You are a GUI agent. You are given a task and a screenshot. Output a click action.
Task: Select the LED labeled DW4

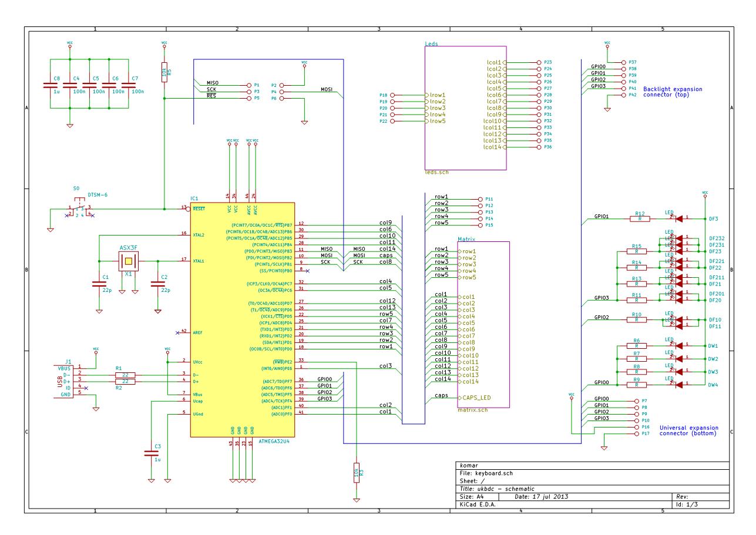tap(677, 384)
